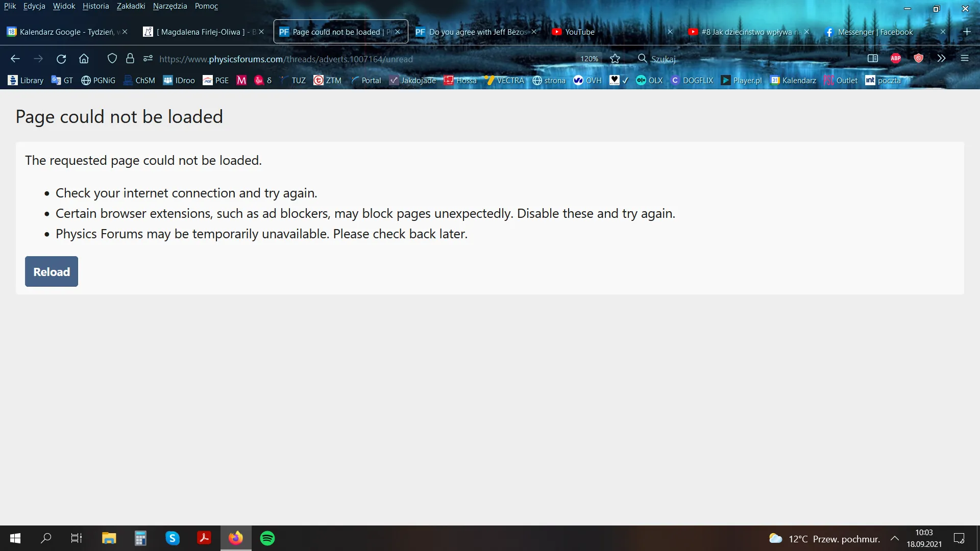Open the Adblock Plus extension icon
This screenshot has height=551, width=980.
895,58
